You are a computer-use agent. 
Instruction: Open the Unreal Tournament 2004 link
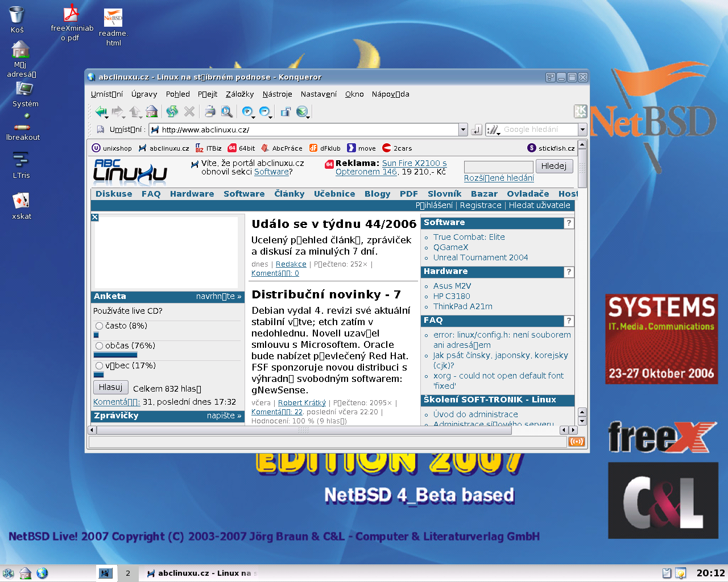coord(481,257)
